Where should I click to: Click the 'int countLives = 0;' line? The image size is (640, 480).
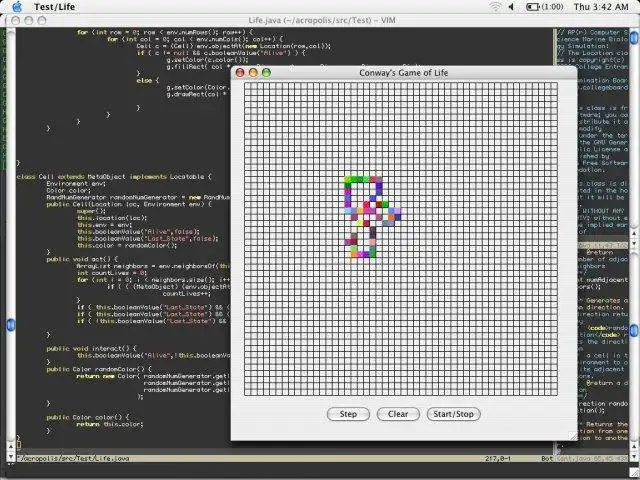point(112,273)
